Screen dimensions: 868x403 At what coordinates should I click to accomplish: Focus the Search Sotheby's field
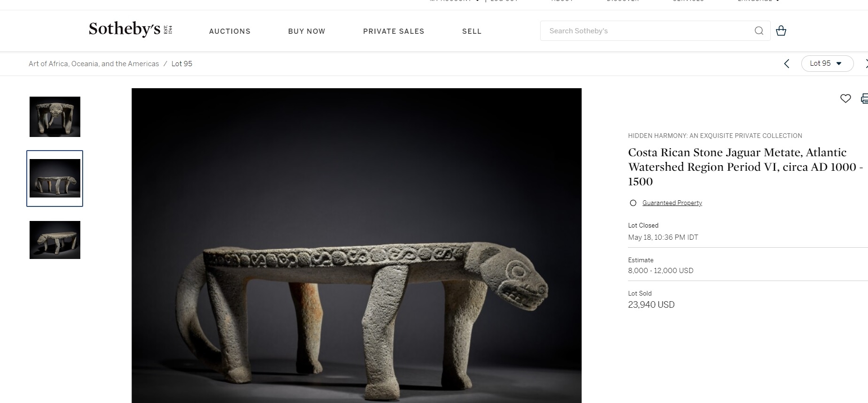tap(648, 31)
